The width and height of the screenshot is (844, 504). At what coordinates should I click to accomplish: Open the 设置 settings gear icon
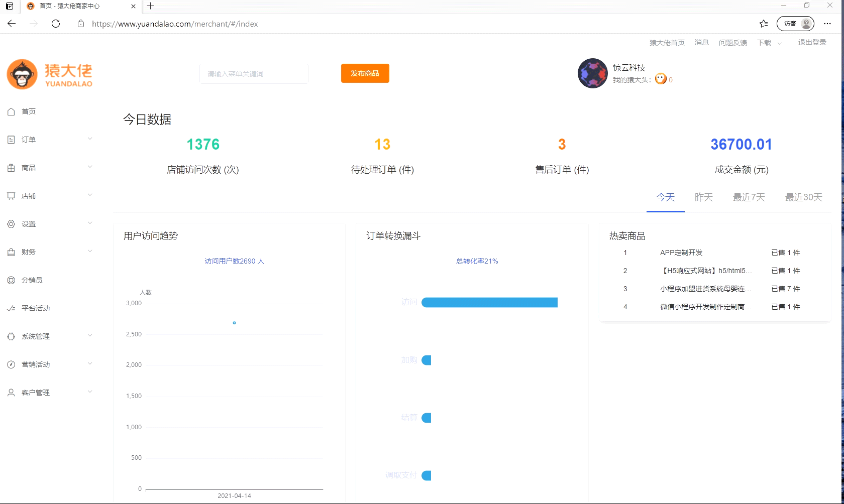[11, 224]
